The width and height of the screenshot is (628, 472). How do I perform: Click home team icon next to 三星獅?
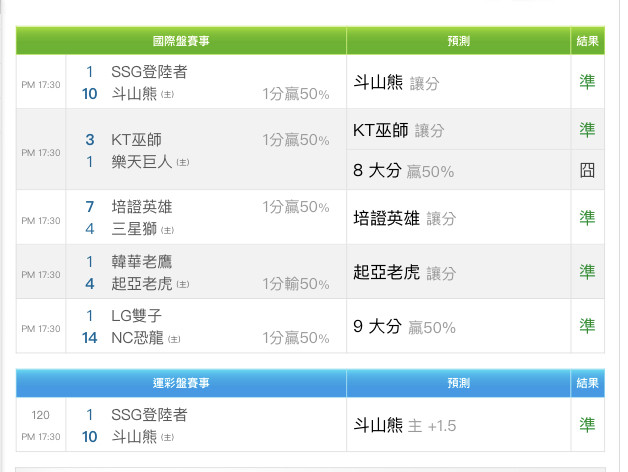(x=167, y=230)
